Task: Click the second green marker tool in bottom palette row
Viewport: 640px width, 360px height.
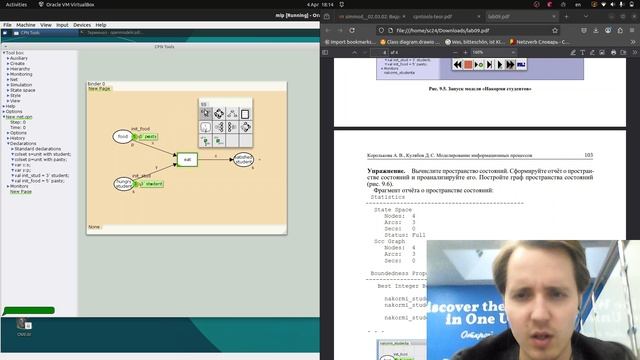Action: click(x=219, y=140)
